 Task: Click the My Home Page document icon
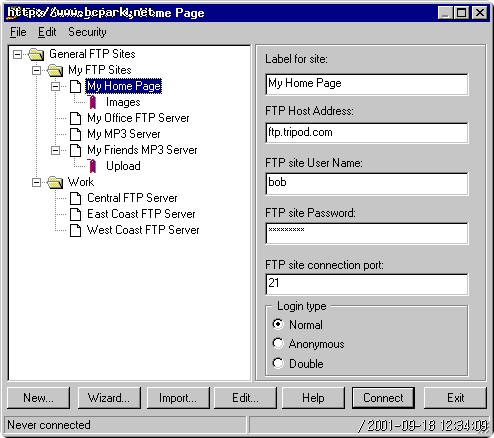pos(75,86)
